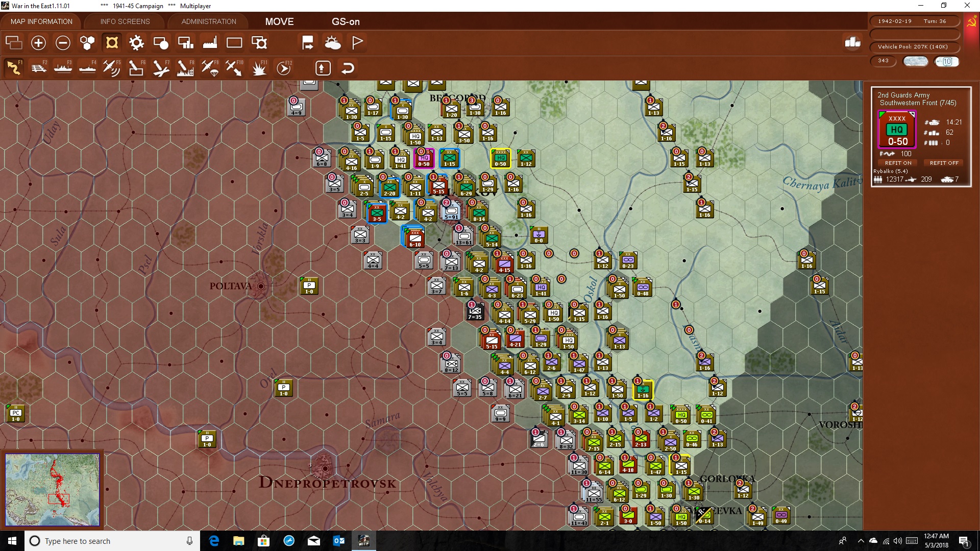The image size is (980, 551).
Task: Click the factory display icon
Action: [x=210, y=43]
